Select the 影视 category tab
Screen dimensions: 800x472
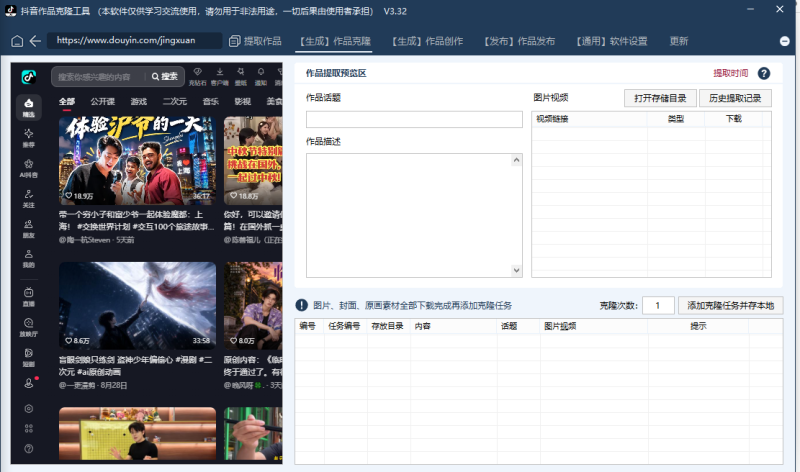point(243,102)
